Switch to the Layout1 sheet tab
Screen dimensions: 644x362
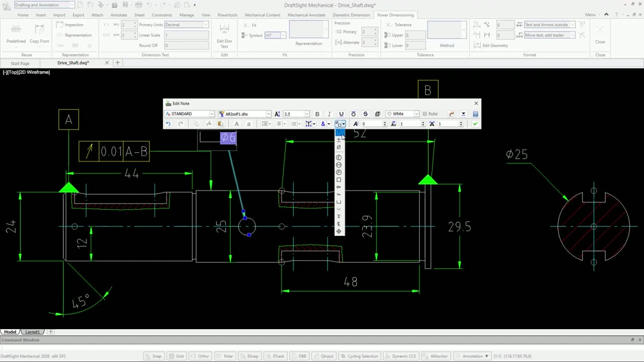coord(33,332)
